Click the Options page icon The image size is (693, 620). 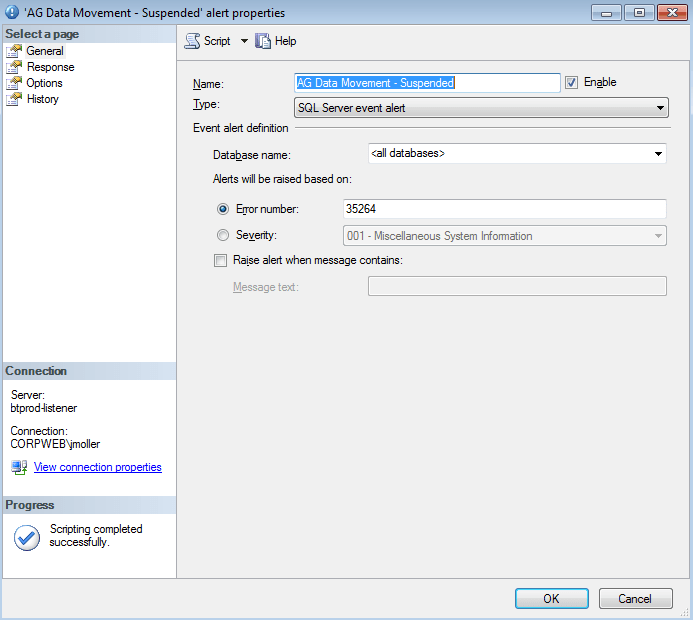click(x=14, y=83)
